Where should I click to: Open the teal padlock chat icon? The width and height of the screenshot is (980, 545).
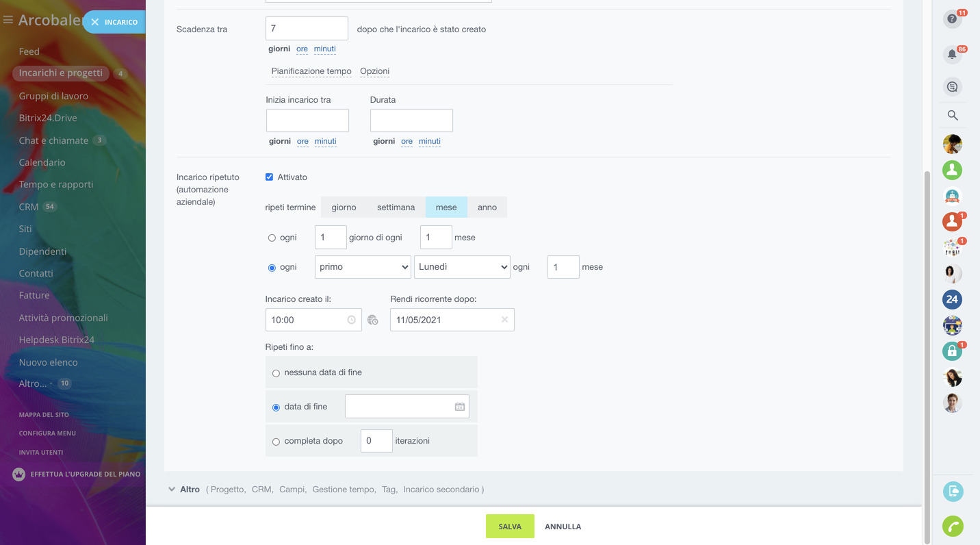952,351
